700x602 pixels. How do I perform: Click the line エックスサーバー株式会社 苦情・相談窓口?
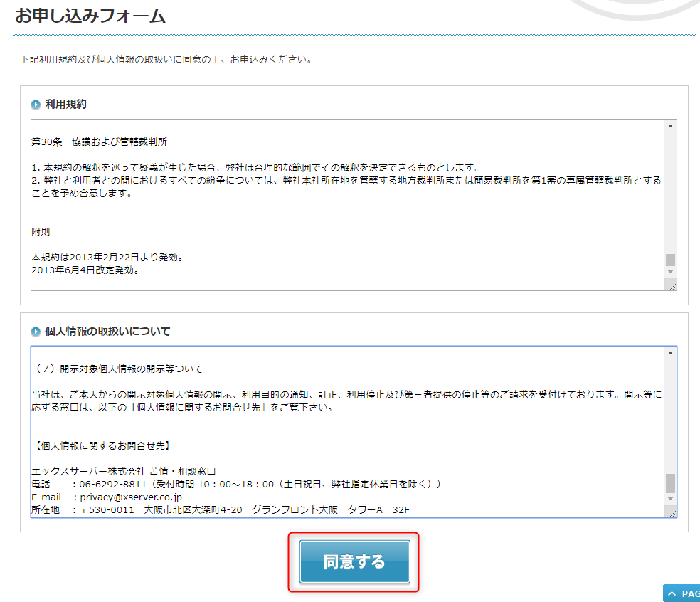click(124, 471)
